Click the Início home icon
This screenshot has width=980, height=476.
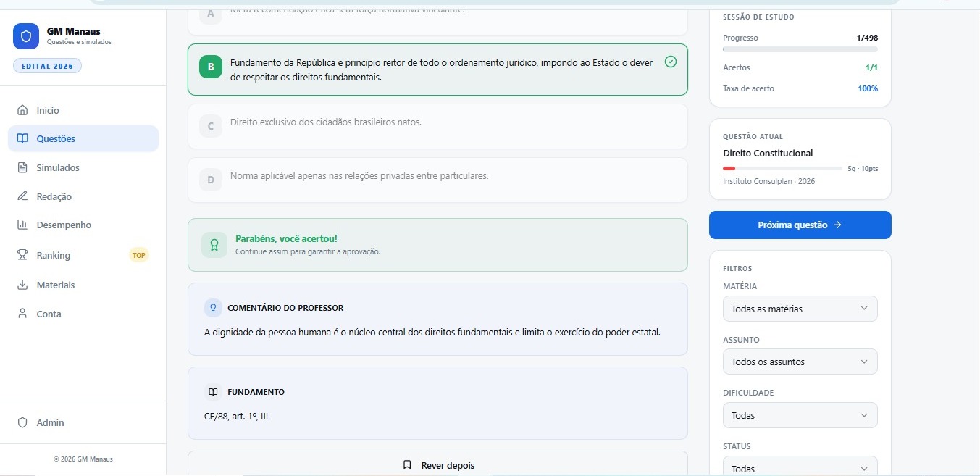[x=22, y=110]
